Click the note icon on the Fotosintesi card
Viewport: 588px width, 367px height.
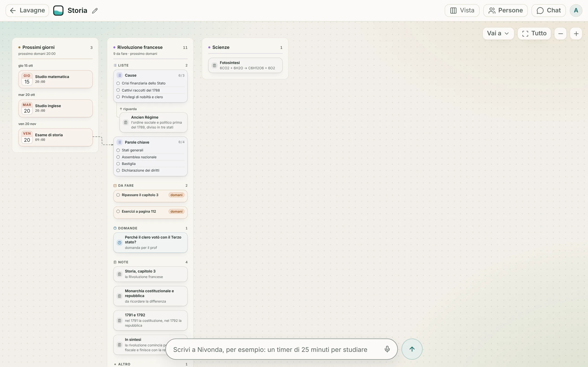[214, 65]
